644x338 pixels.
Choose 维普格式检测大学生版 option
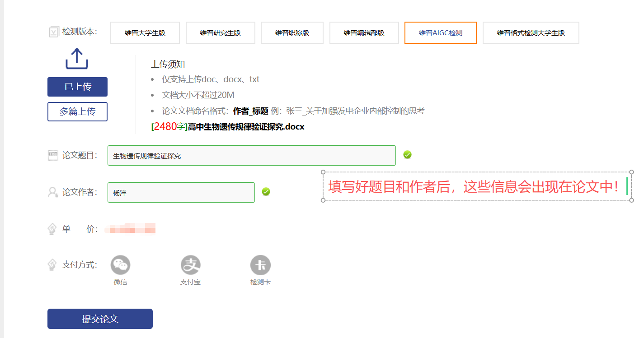pos(531,32)
